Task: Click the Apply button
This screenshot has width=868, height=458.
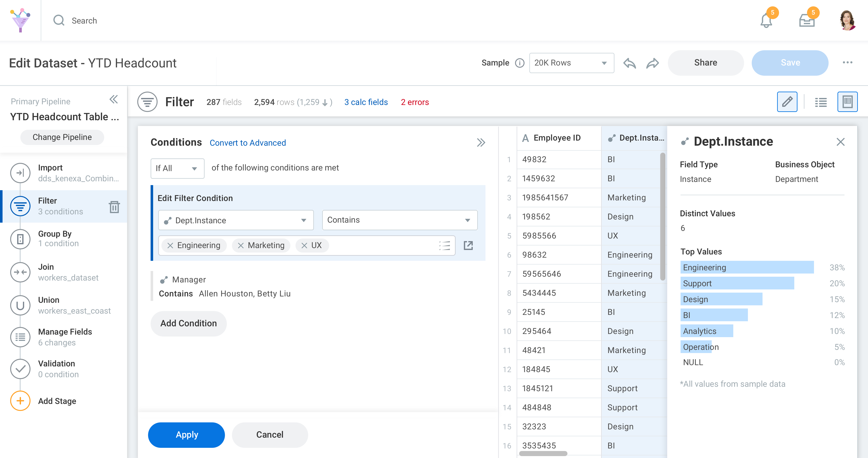Action: [186, 434]
